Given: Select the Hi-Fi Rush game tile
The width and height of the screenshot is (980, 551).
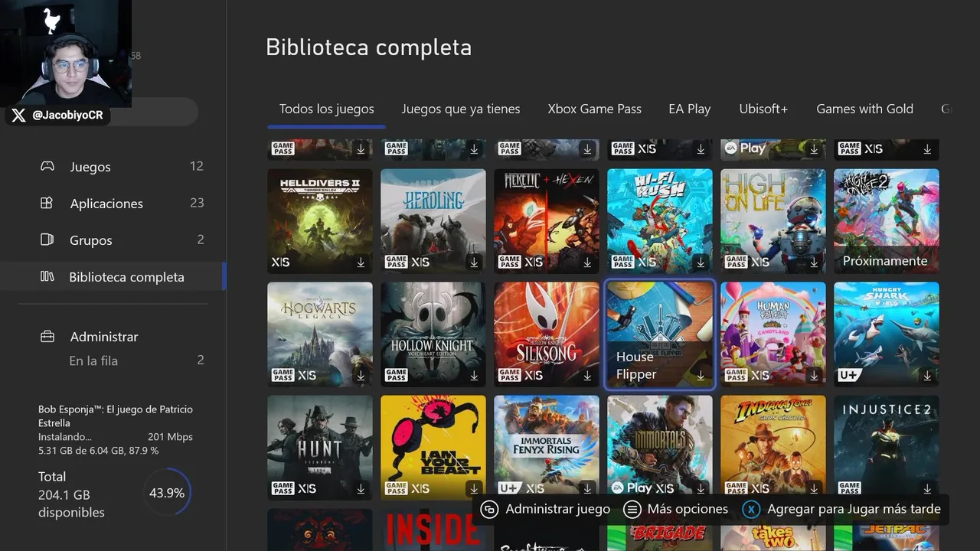Looking at the screenshot, I should tap(660, 221).
